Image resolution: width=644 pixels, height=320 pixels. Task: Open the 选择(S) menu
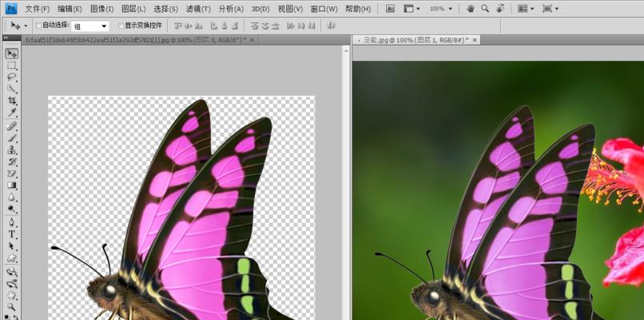click(x=165, y=9)
